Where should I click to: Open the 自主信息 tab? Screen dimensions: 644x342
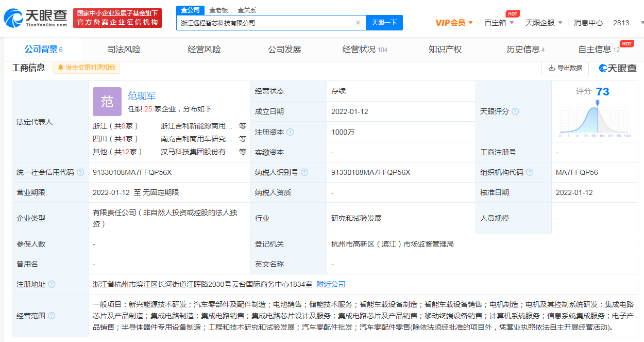click(x=599, y=50)
